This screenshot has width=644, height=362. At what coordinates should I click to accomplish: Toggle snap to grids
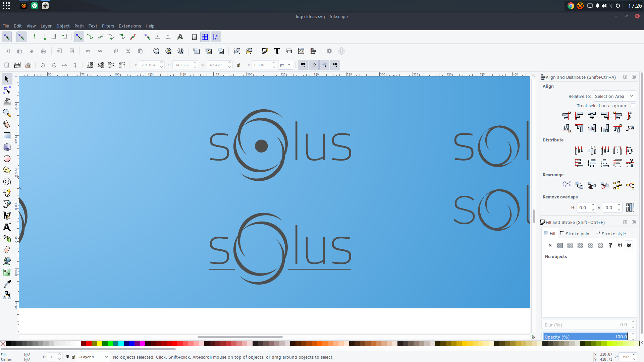(x=205, y=37)
